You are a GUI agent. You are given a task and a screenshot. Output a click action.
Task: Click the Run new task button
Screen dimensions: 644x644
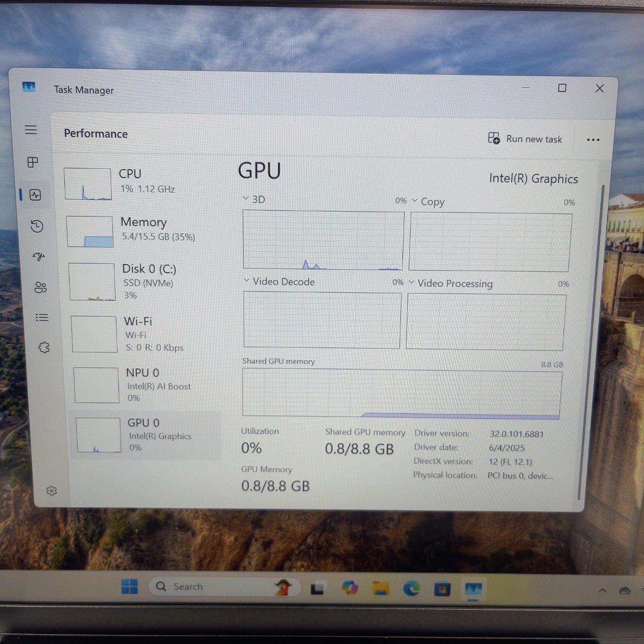(525, 139)
